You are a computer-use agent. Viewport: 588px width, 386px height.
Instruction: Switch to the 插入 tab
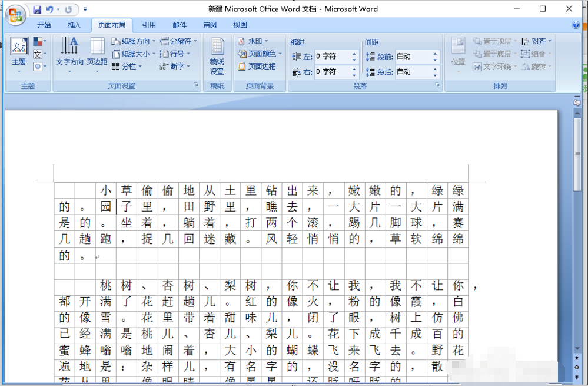[74, 25]
